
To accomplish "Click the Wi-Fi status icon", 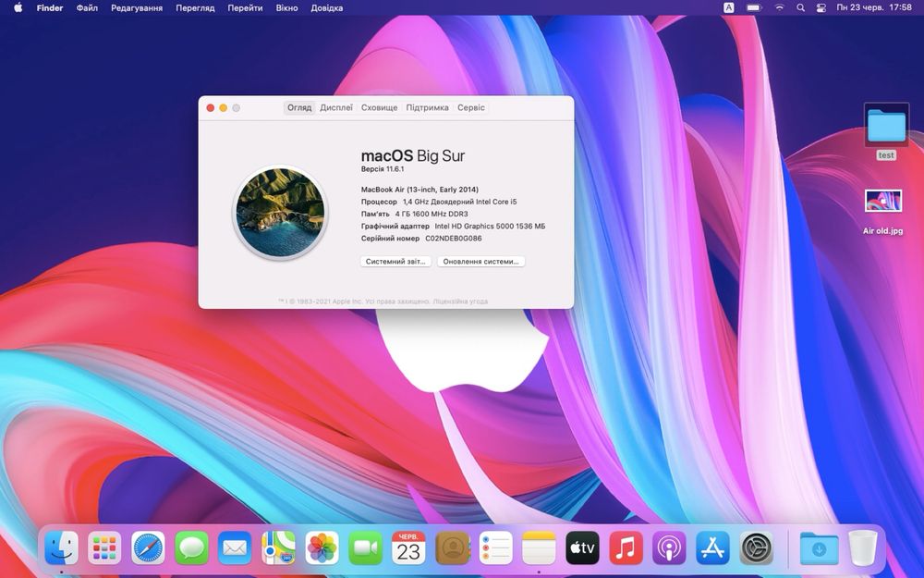I will point(779,7).
